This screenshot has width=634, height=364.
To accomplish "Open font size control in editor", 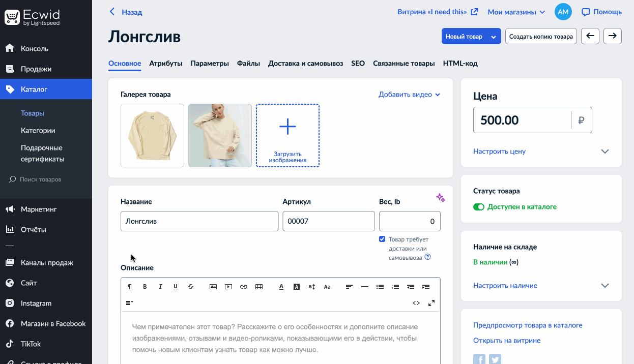I will (312, 287).
